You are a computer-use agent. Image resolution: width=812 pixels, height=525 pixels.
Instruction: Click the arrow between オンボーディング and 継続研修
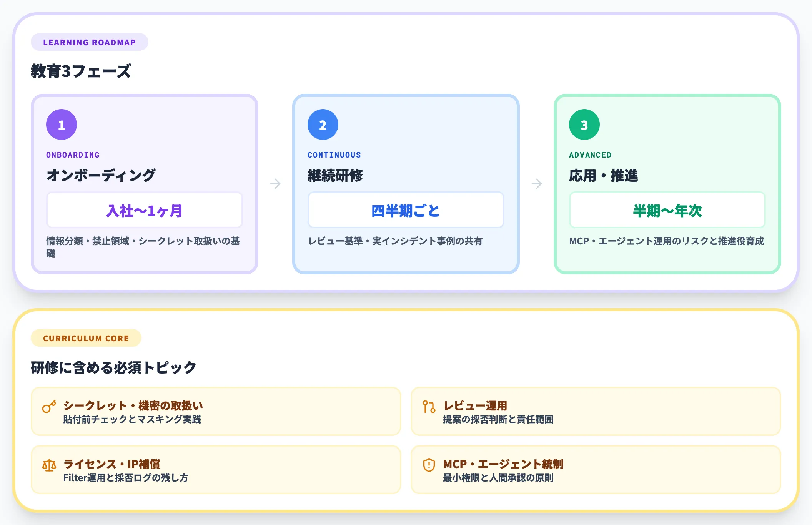click(275, 184)
